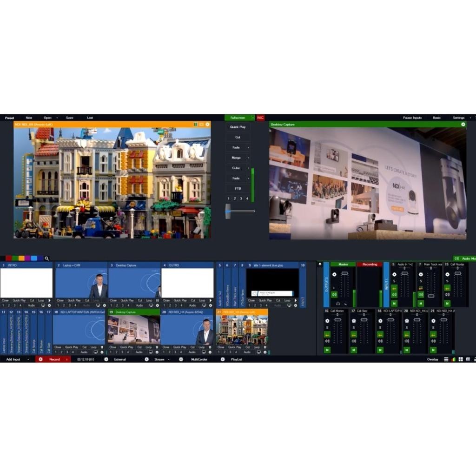Image resolution: width=476 pixels, height=476 pixels.
Task: Pin the audio mixer panel
Action: pyautogui.click(x=320, y=264)
